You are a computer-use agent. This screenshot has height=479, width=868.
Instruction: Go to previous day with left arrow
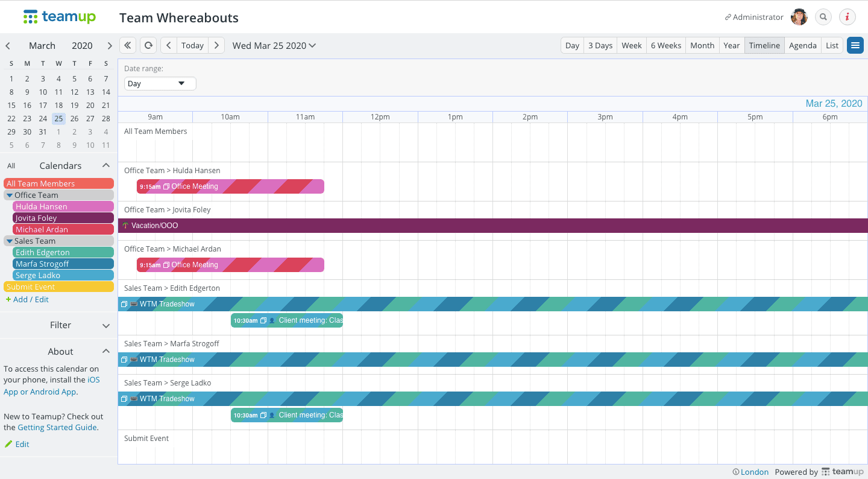pos(169,45)
